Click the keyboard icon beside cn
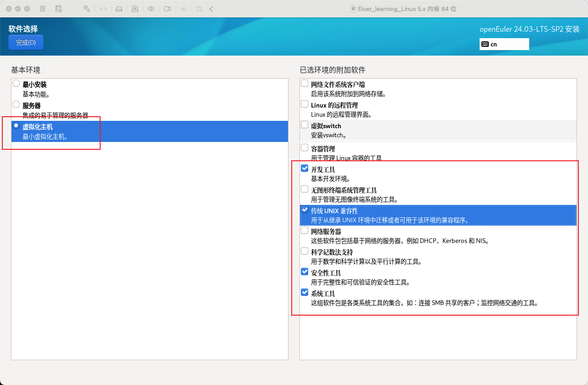The height and width of the screenshot is (385, 588). tap(485, 44)
